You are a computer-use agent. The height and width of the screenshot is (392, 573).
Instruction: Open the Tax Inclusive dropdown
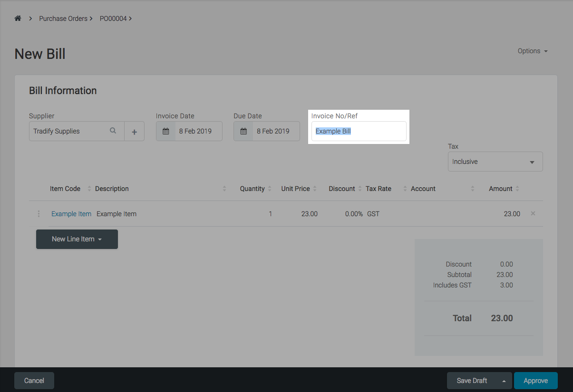495,162
